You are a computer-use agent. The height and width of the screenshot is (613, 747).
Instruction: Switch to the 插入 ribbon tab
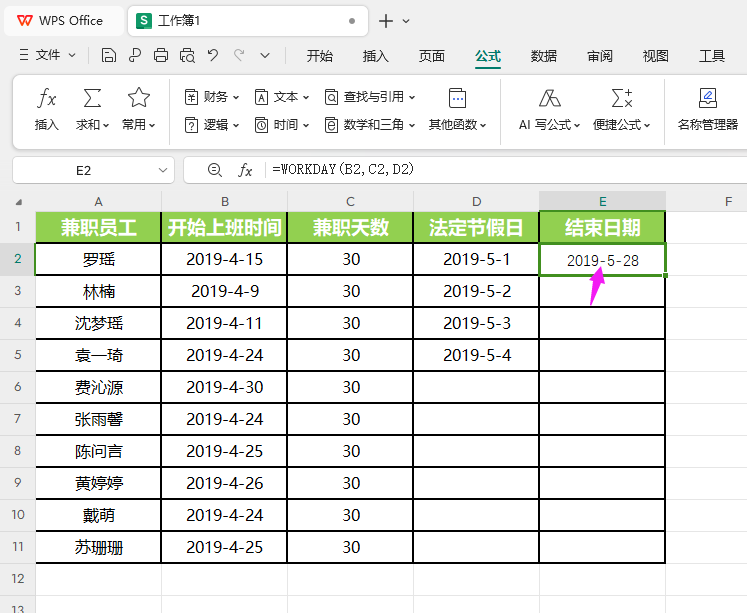(375, 56)
